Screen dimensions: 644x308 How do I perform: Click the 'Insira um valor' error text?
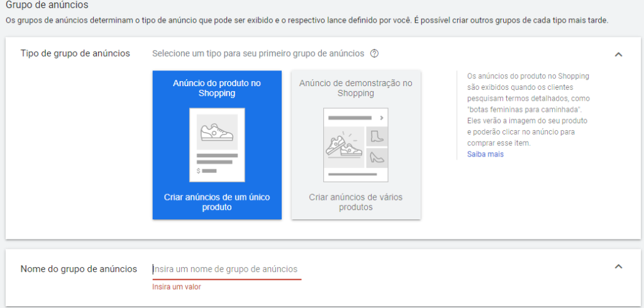(177, 287)
